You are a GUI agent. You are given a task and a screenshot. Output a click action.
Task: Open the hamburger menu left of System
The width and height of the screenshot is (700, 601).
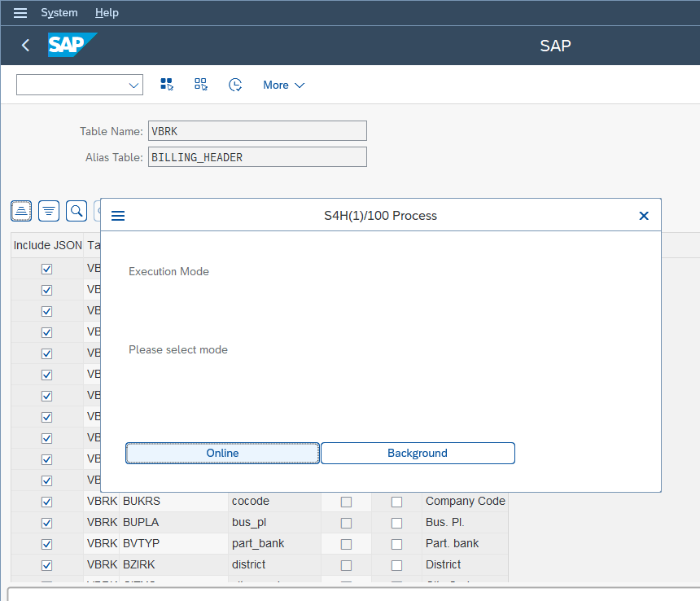(x=20, y=13)
